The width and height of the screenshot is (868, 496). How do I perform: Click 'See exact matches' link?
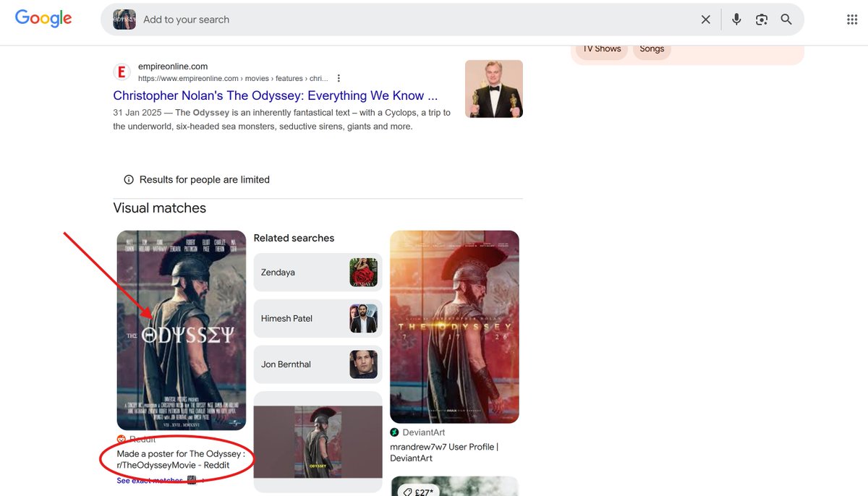point(150,480)
